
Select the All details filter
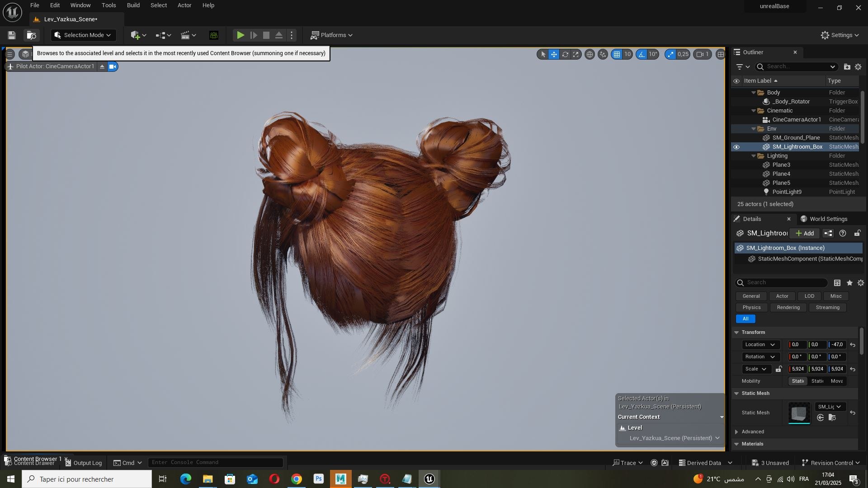(x=745, y=319)
